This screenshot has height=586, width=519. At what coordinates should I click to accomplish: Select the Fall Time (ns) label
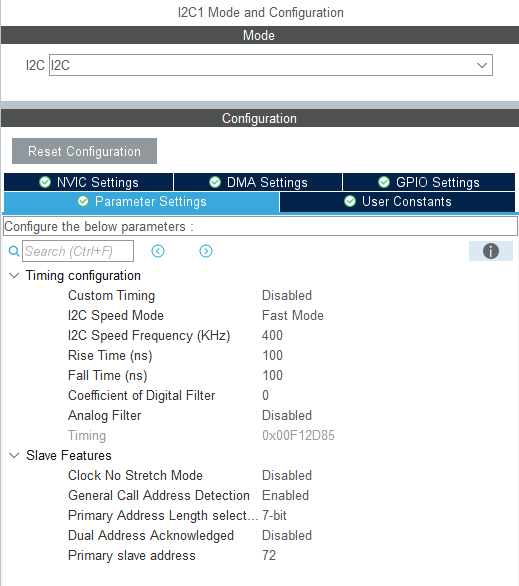click(108, 376)
